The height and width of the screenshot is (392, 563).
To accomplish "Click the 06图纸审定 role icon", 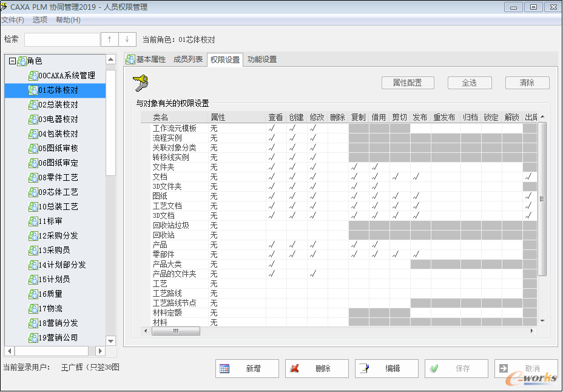I will (x=33, y=163).
